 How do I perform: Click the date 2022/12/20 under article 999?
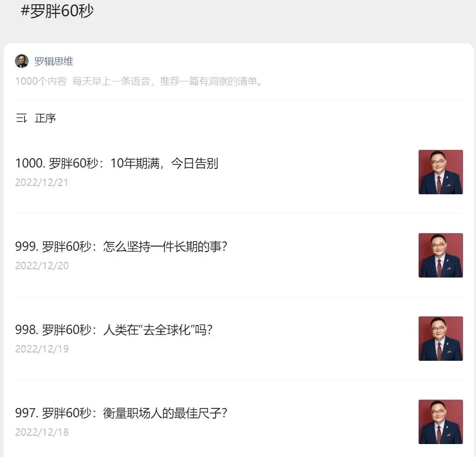click(x=42, y=266)
